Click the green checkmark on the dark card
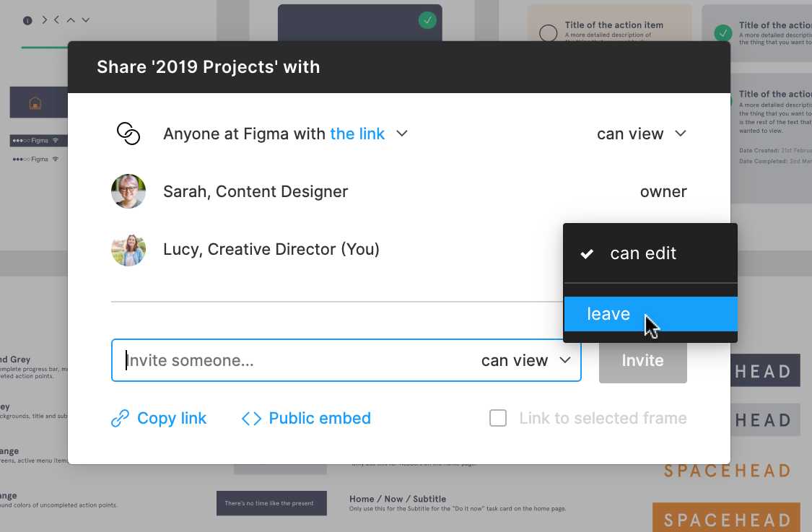The image size is (812, 532). click(x=427, y=20)
